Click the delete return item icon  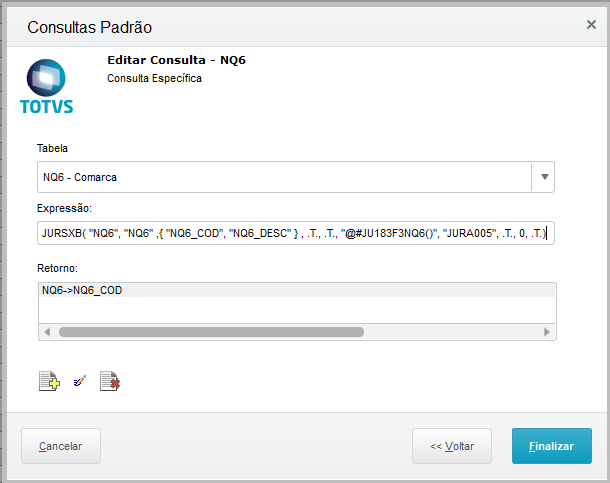click(x=109, y=381)
